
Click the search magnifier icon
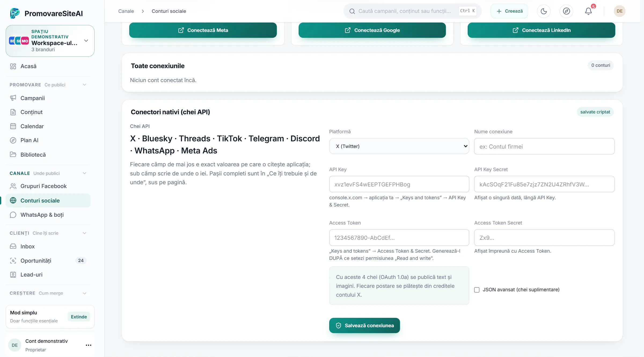pyautogui.click(x=352, y=11)
